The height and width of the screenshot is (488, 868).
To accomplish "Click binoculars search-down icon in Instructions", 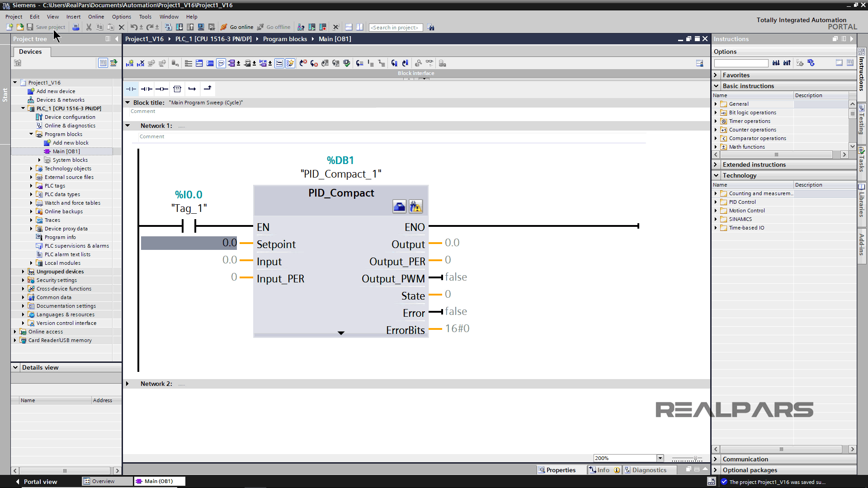I will click(776, 63).
